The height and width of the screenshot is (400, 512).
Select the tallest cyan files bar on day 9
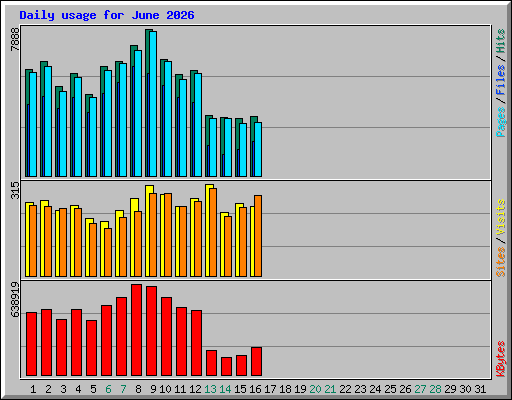(x=153, y=104)
